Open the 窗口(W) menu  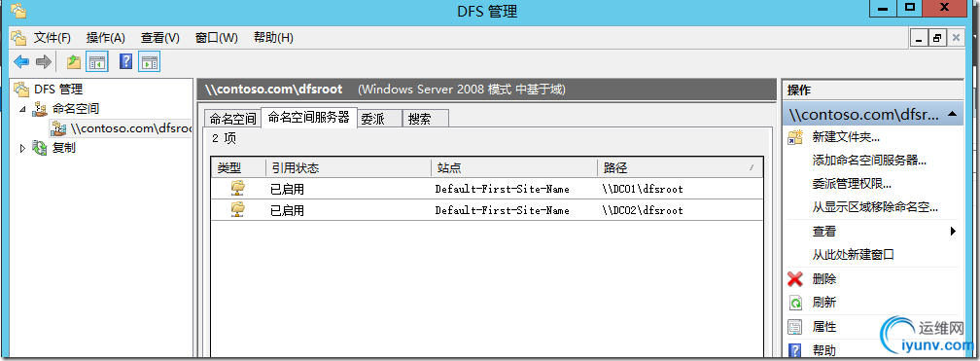(216, 38)
